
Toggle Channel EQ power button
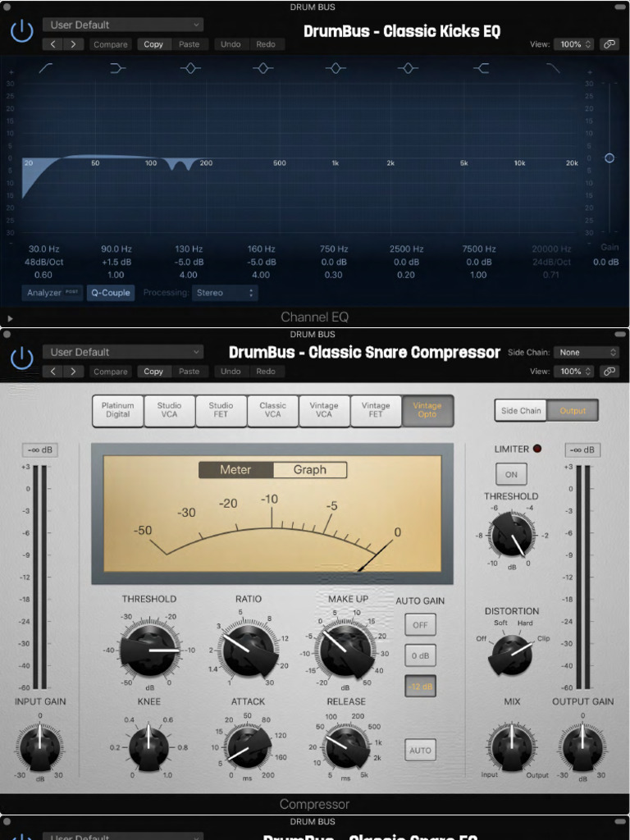click(x=22, y=32)
